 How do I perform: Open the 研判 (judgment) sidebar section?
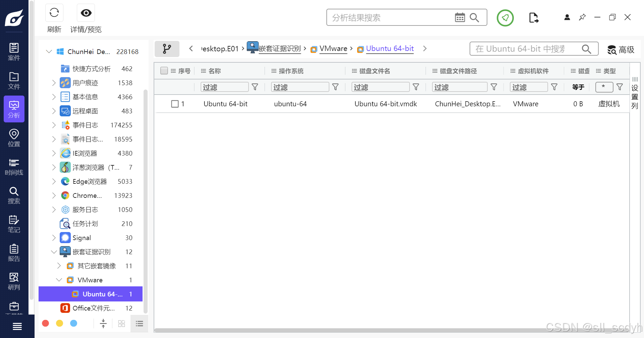[14, 281]
